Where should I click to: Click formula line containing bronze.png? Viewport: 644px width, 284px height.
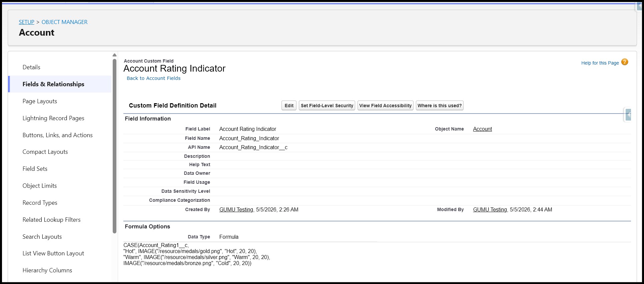187,263
